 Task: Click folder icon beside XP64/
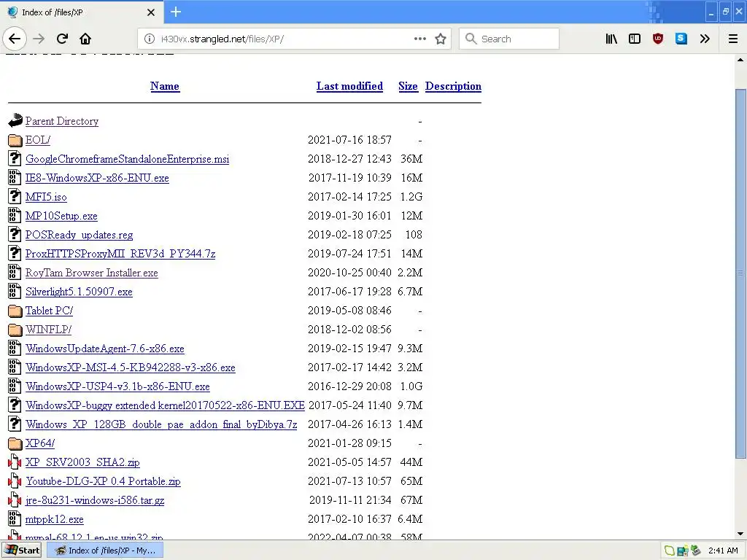click(x=15, y=443)
